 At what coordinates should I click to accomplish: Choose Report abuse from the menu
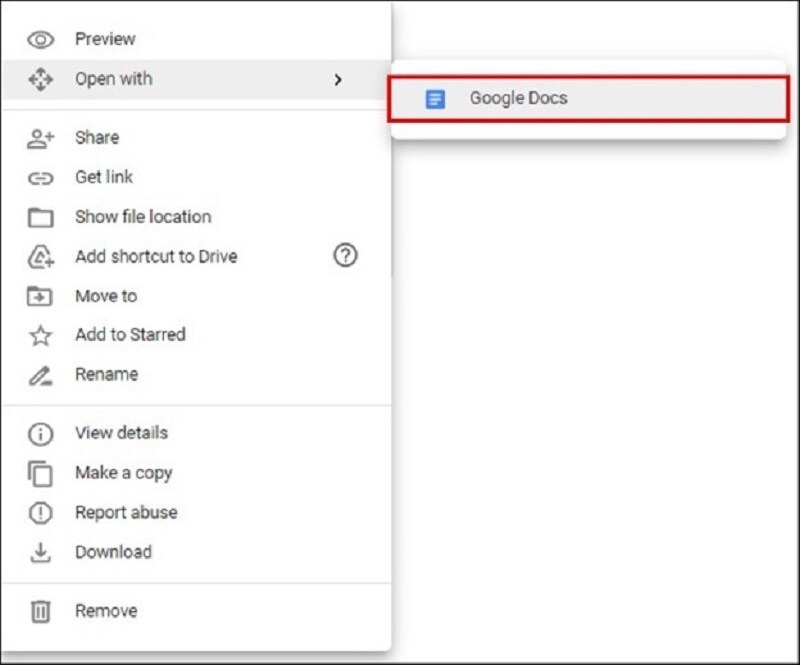[124, 512]
